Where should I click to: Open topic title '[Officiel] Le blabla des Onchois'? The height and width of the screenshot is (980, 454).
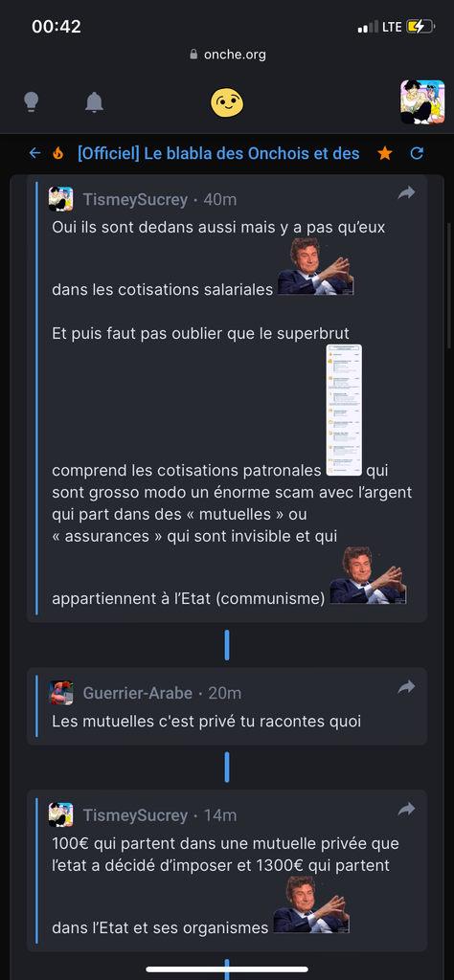click(x=218, y=153)
